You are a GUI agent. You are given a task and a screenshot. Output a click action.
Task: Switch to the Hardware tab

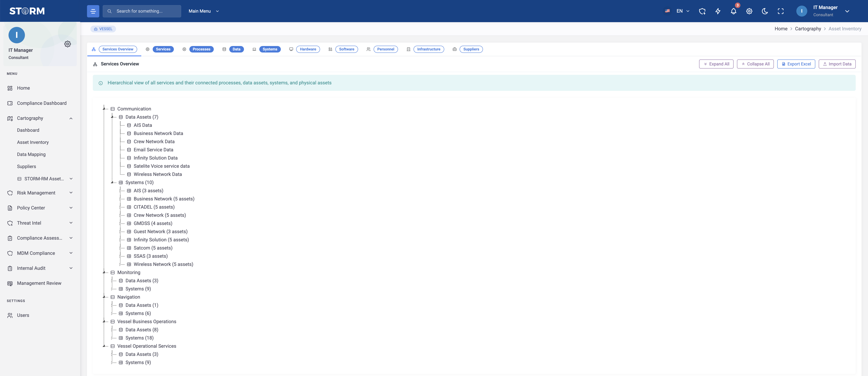click(x=308, y=49)
